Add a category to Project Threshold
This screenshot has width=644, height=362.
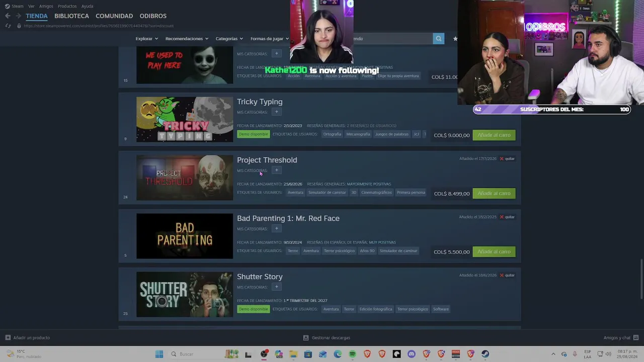point(276,170)
